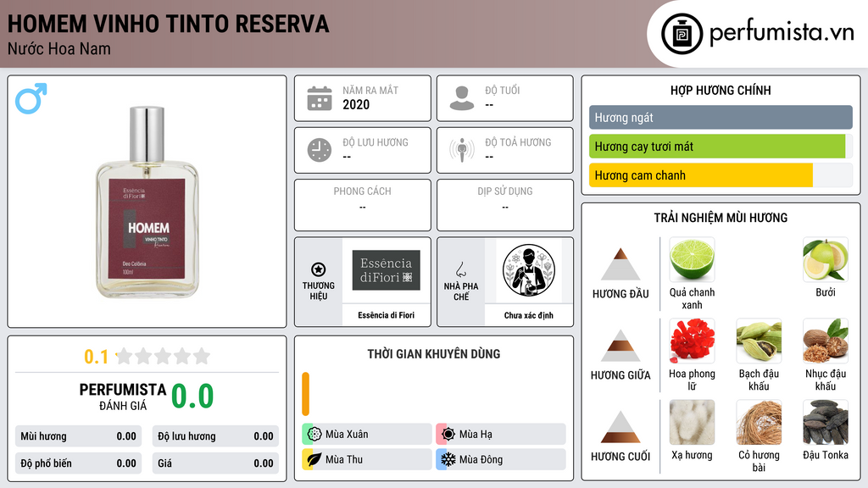Click the release year value 2020
The image size is (868, 488).
[356, 104]
